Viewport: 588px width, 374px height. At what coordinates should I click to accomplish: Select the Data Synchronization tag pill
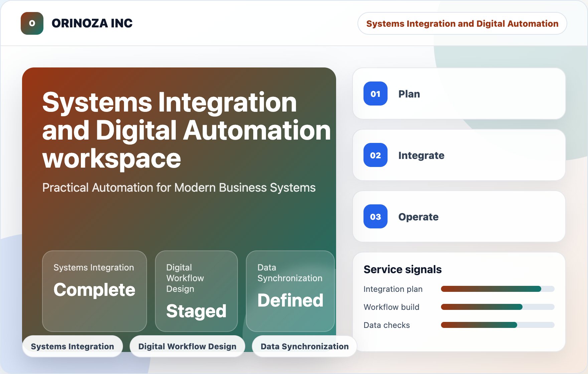coord(305,346)
